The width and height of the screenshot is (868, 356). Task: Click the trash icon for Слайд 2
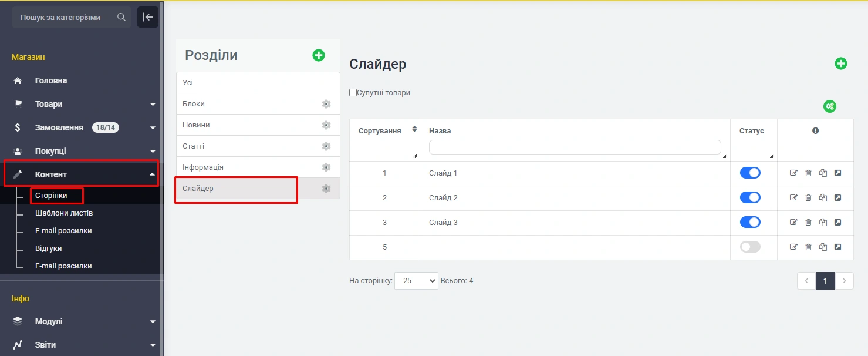808,197
